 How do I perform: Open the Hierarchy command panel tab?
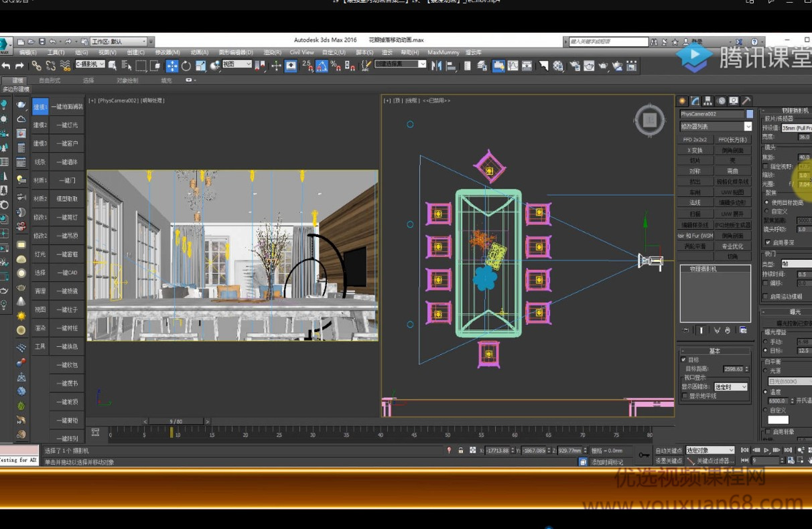coord(708,101)
